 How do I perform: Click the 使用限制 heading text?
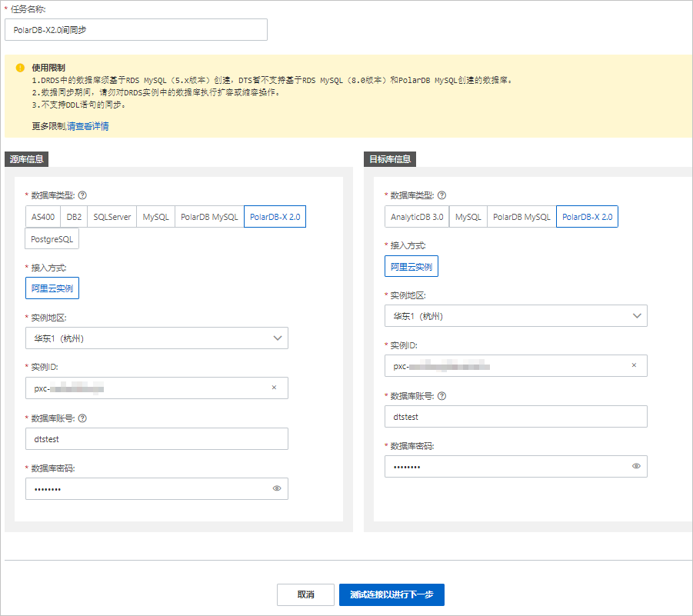click(x=48, y=68)
